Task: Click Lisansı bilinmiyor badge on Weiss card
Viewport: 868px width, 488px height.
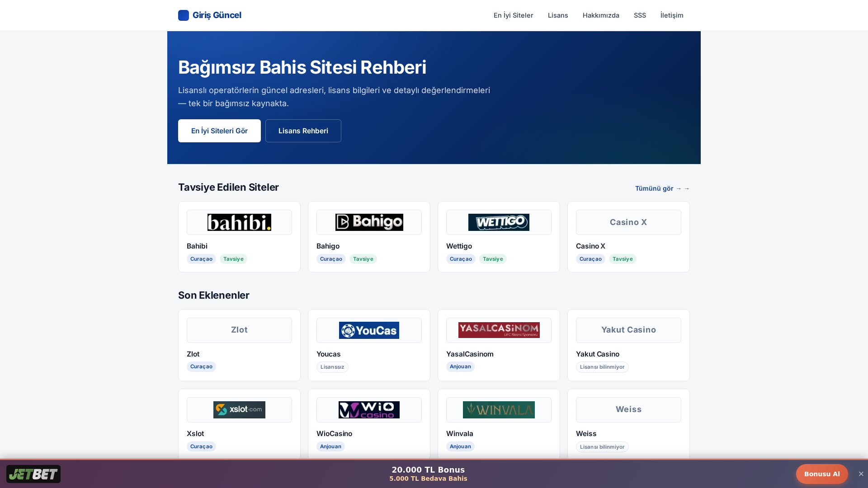Action: (x=602, y=447)
